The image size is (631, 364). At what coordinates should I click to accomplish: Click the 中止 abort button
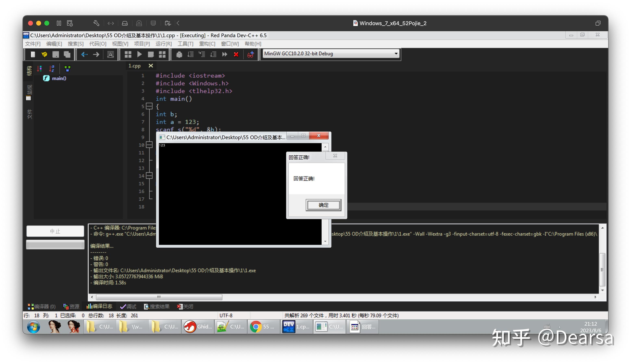coord(55,231)
